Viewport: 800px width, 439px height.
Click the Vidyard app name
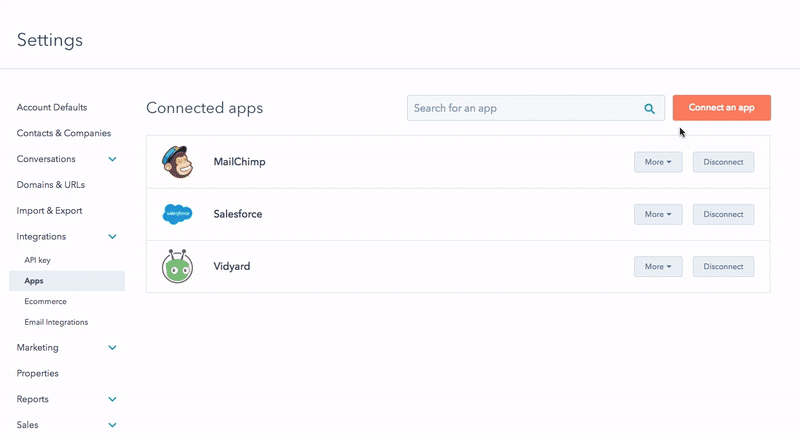click(x=232, y=266)
